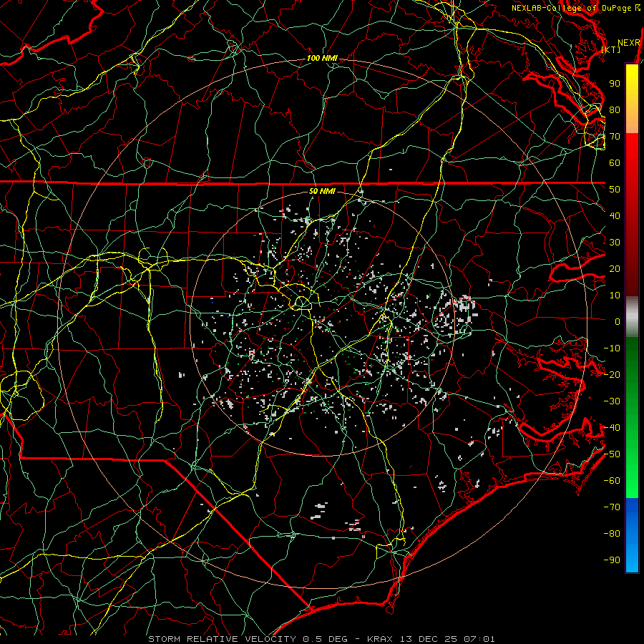Select the 0 value on velocity scale
This screenshot has height=644, width=644.
click(x=618, y=322)
